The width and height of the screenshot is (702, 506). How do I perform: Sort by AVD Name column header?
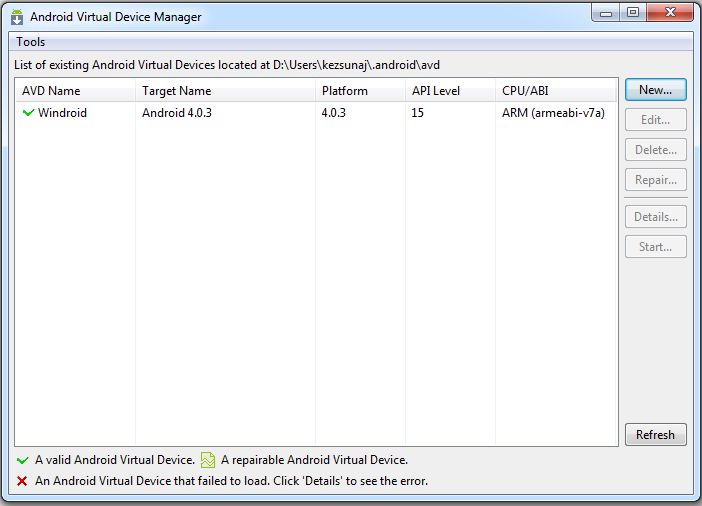(x=75, y=91)
